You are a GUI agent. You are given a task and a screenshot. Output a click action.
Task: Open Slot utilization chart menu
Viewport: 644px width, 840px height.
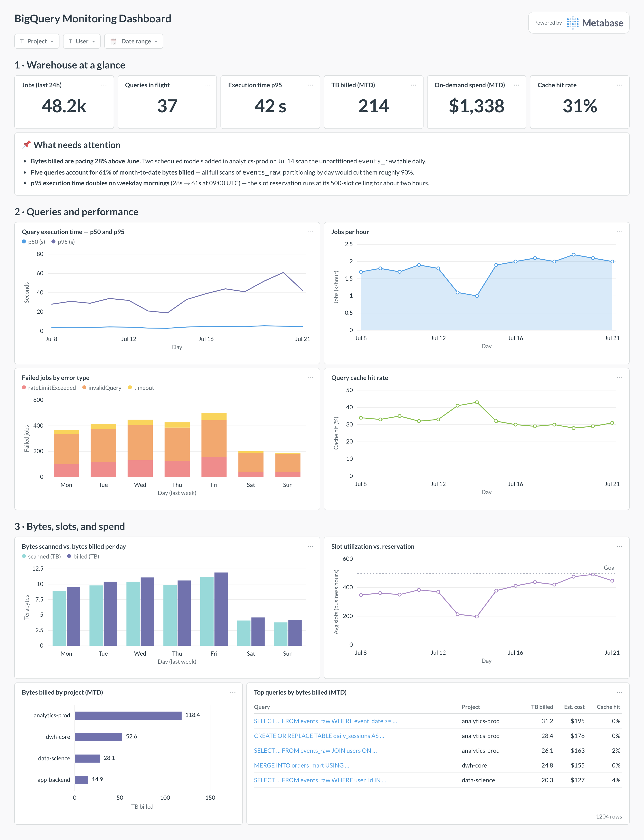pos(619,547)
